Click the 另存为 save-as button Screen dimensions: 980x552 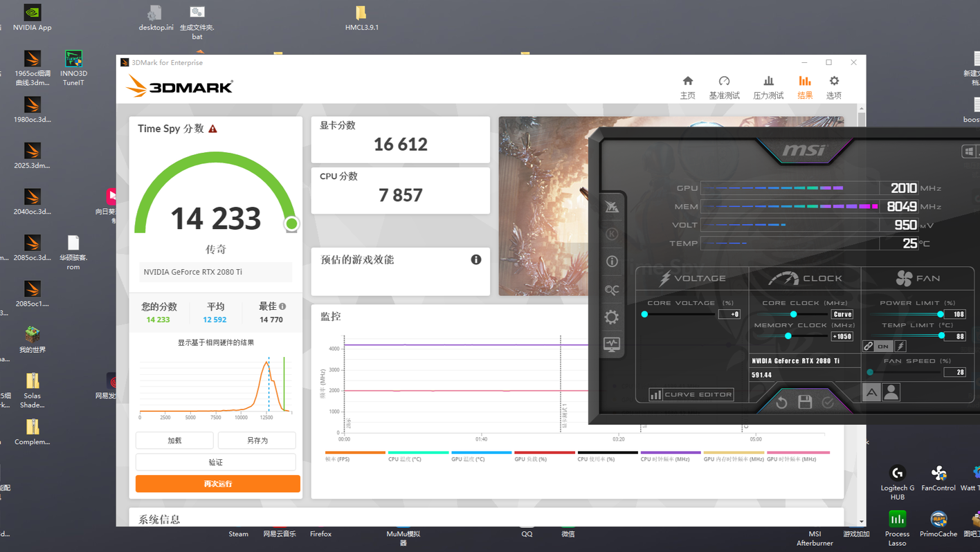[257, 440]
